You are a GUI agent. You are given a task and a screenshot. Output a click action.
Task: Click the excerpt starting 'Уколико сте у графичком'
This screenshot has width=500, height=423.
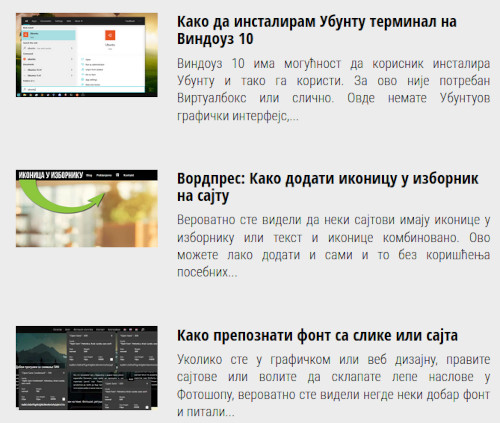point(333,386)
